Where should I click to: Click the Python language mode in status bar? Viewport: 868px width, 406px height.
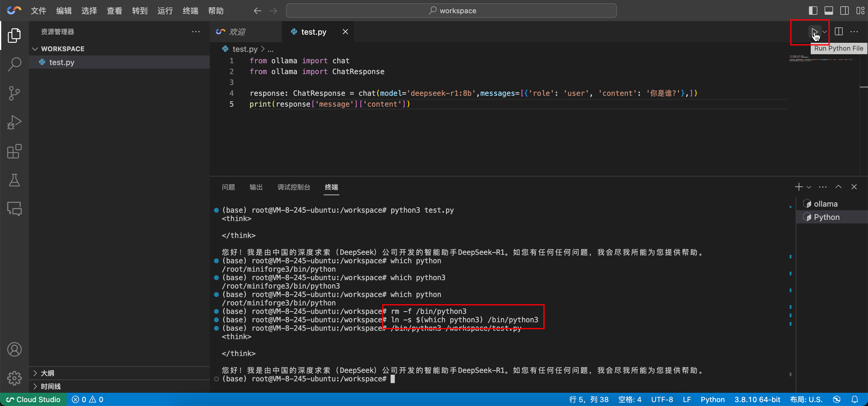point(712,399)
